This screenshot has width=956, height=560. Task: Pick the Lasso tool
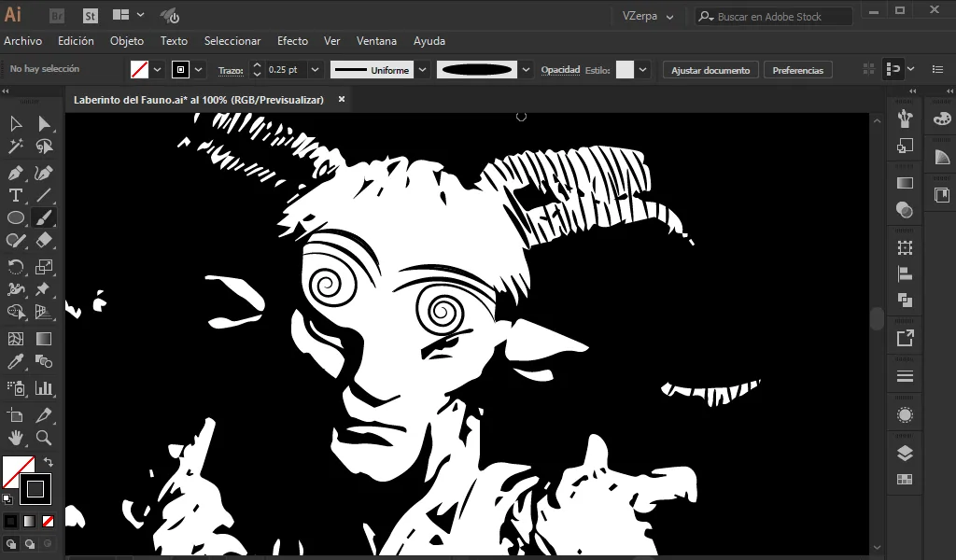(x=44, y=147)
